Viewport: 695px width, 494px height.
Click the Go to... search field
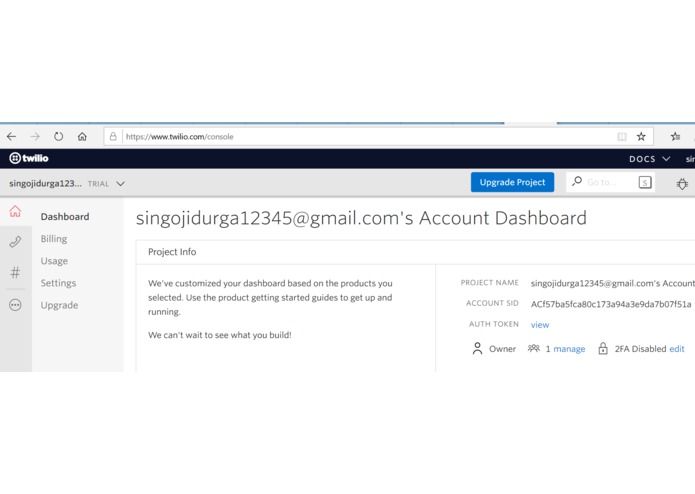609,182
